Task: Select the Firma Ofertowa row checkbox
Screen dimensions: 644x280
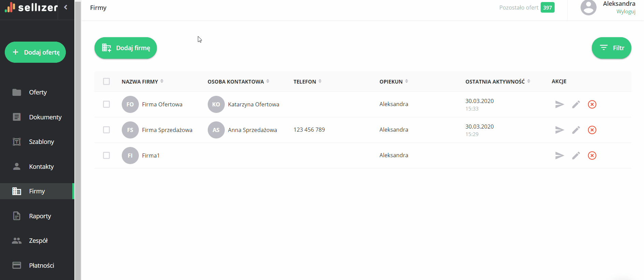Action: pyautogui.click(x=106, y=104)
